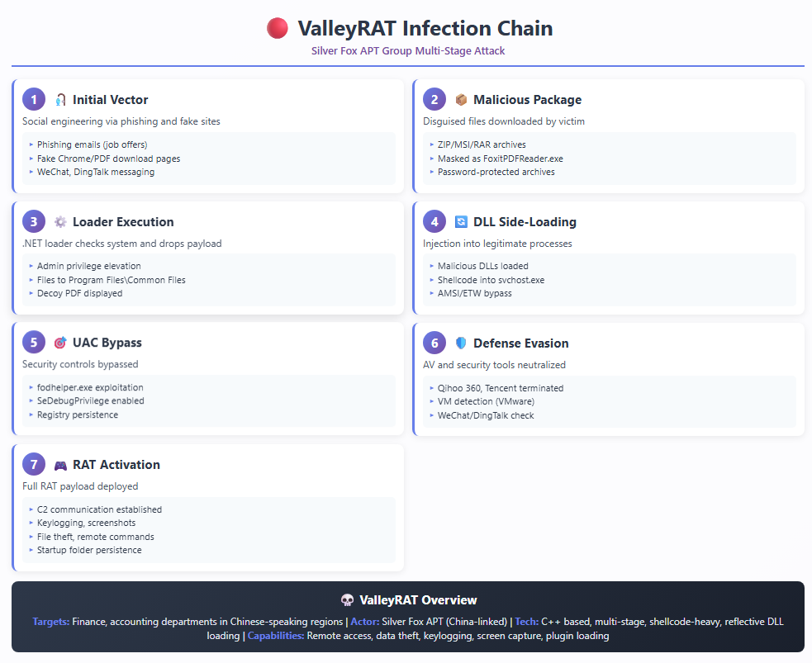Click the skull icon in ValleyRAT Overview

pos(347,600)
